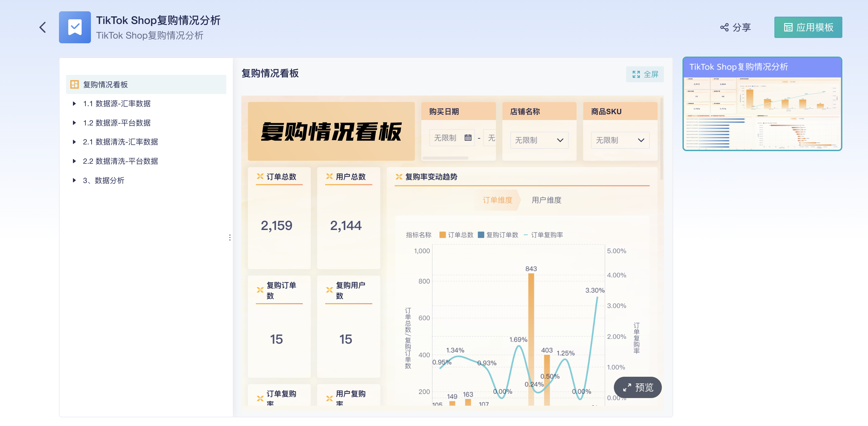Click the back arrow icon
This screenshot has width=868, height=426.
42,27
